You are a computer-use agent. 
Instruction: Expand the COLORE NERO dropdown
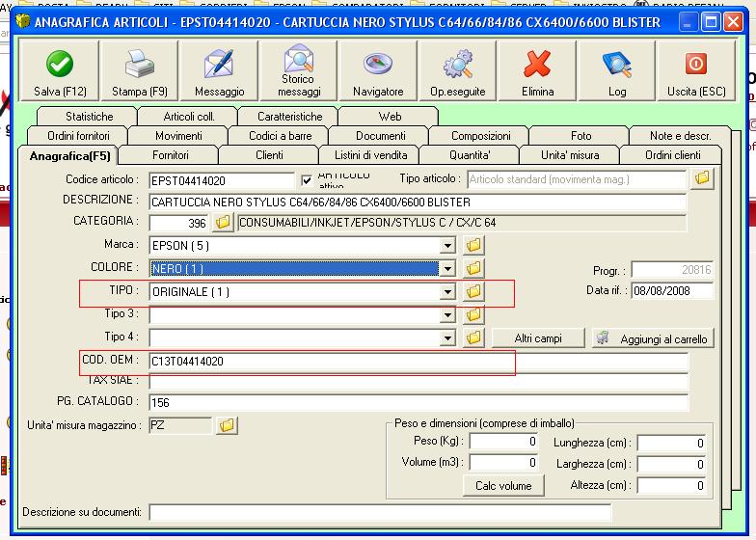click(447, 268)
